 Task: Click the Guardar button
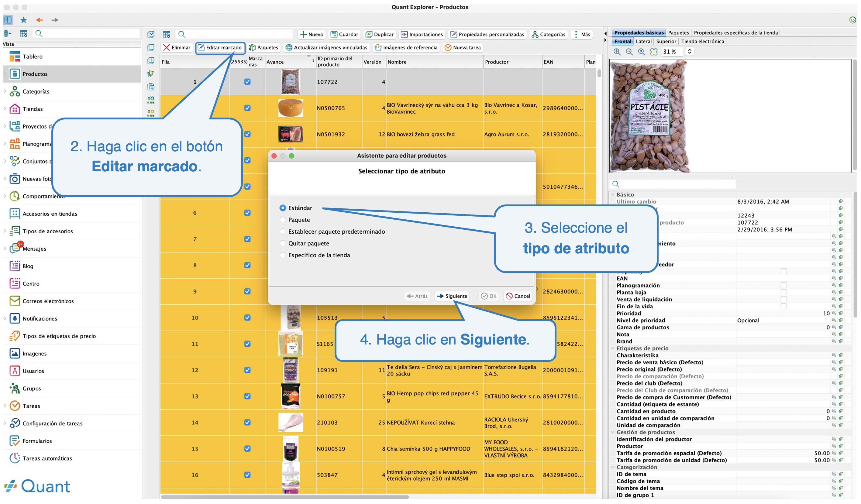pyautogui.click(x=344, y=35)
